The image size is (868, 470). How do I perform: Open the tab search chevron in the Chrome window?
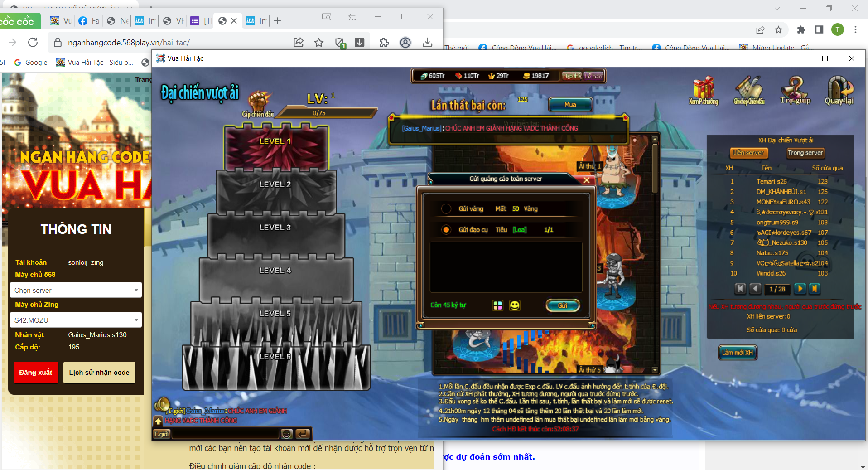pos(777,8)
